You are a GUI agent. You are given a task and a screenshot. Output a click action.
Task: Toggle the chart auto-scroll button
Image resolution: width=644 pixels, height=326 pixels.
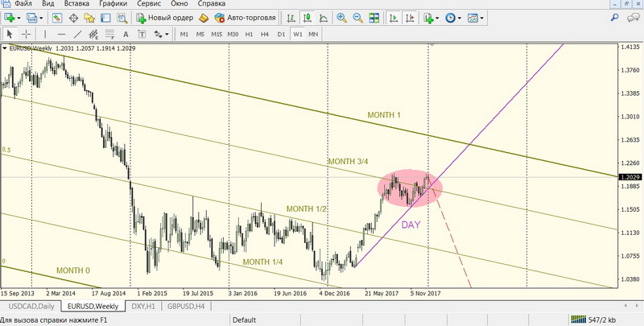(x=394, y=18)
